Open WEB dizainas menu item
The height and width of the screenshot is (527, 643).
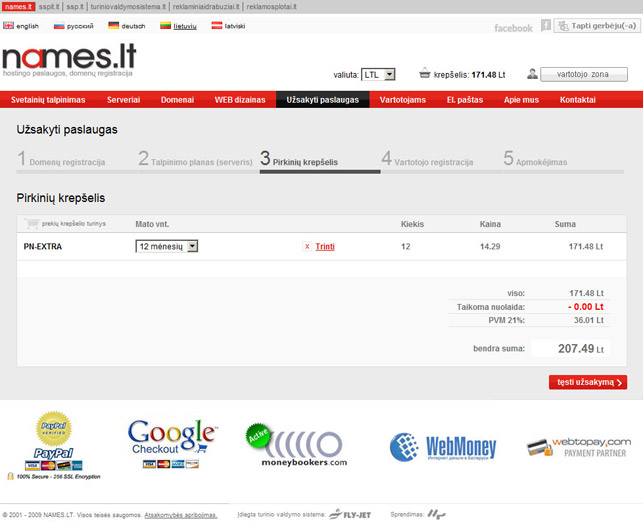[240, 100]
